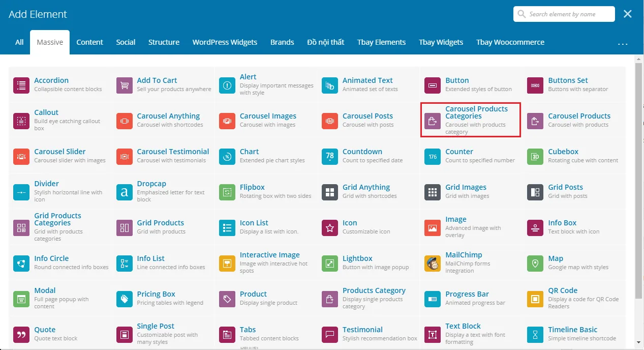The image size is (644, 350).
Task: Insert the Carousel Slider element
Action: coord(60,156)
